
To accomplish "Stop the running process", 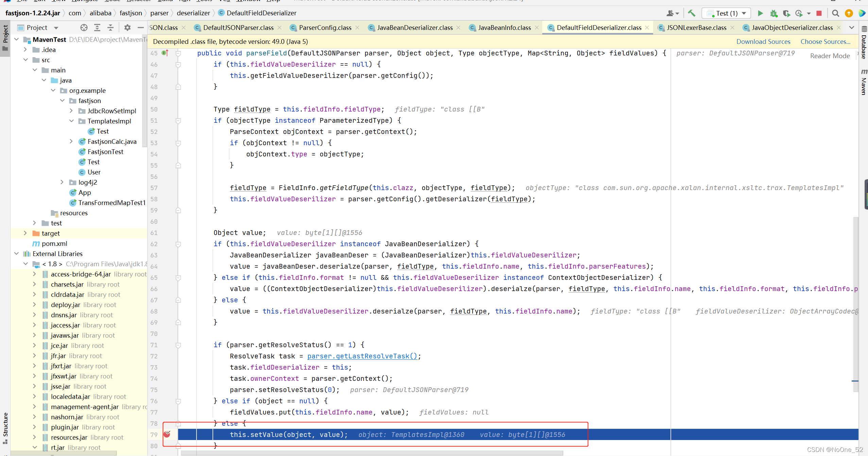I will pyautogui.click(x=819, y=13).
